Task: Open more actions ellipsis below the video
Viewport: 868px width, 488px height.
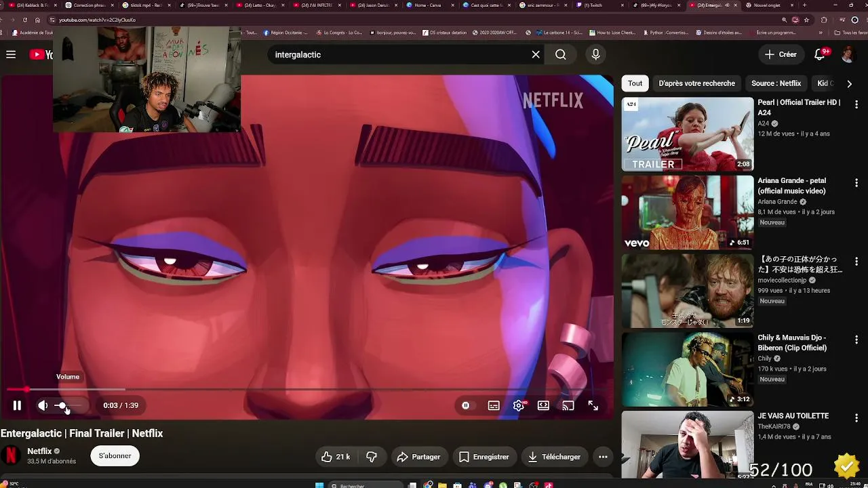Action: 603,457
